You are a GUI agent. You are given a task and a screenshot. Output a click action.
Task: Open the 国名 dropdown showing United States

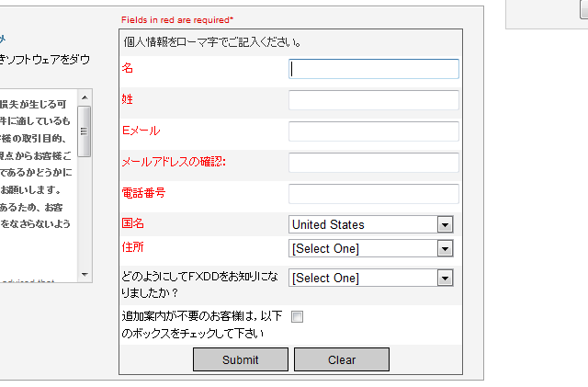[371, 224]
